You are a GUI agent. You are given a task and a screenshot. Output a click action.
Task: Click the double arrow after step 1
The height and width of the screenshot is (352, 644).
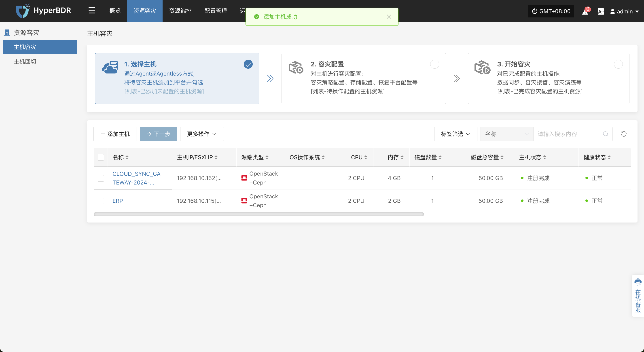tap(270, 78)
